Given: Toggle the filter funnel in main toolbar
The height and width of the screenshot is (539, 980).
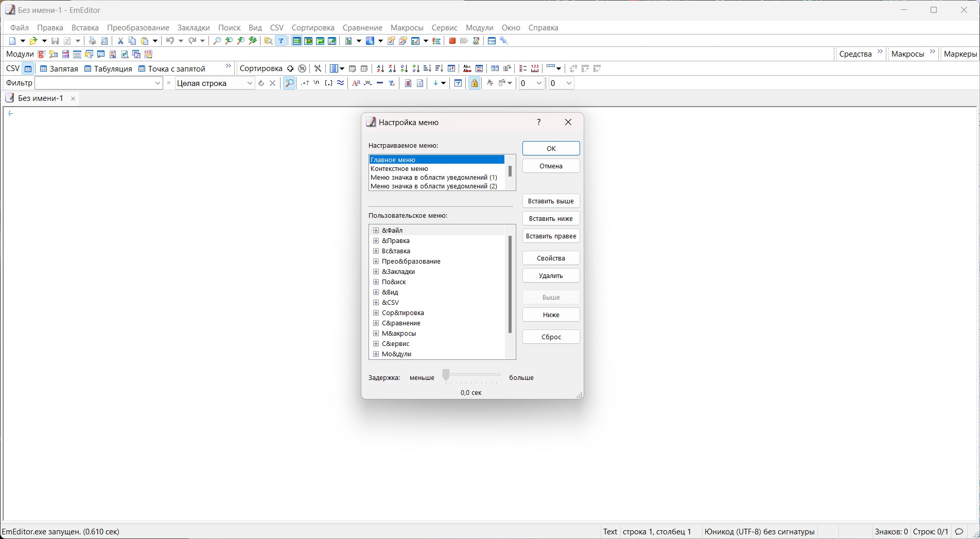Looking at the screenshot, I should [x=281, y=41].
